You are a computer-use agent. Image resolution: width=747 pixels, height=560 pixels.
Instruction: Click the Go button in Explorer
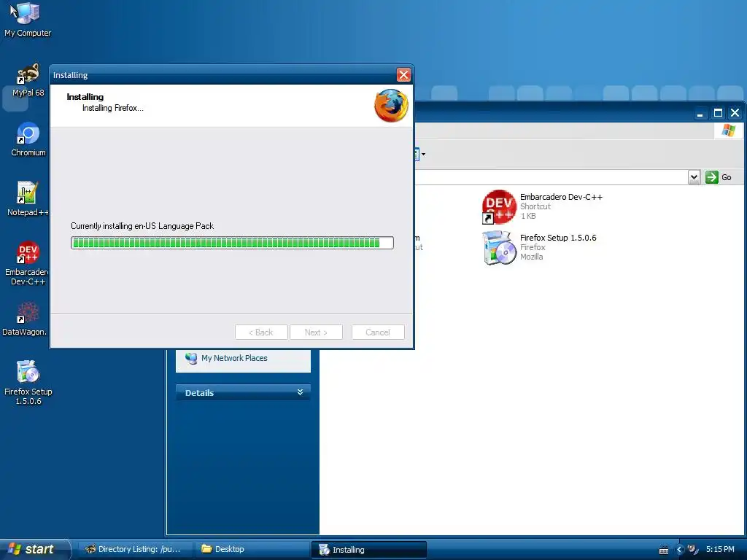point(719,177)
